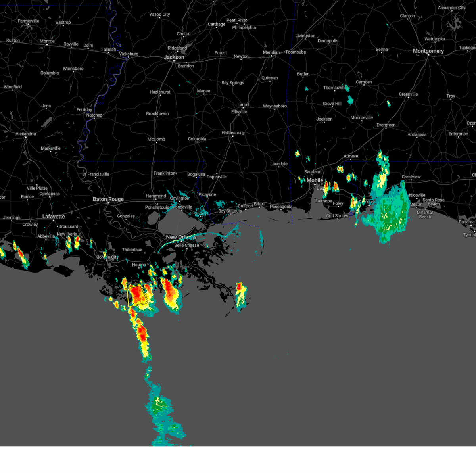The width and height of the screenshot is (476, 476).
Task: Select the Bogalusa label
Action: 196,175
